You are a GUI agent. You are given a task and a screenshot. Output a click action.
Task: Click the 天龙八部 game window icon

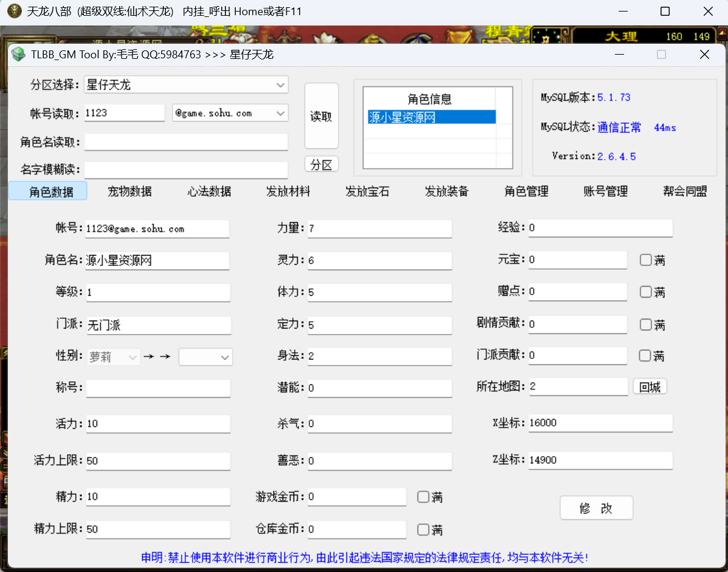click(13, 11)
